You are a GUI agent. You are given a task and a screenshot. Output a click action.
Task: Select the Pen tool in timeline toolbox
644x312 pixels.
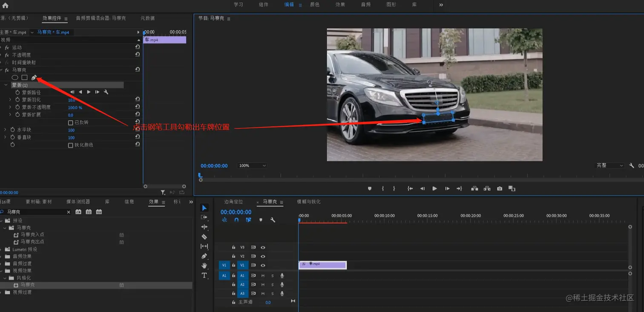(x=204, y=256)
